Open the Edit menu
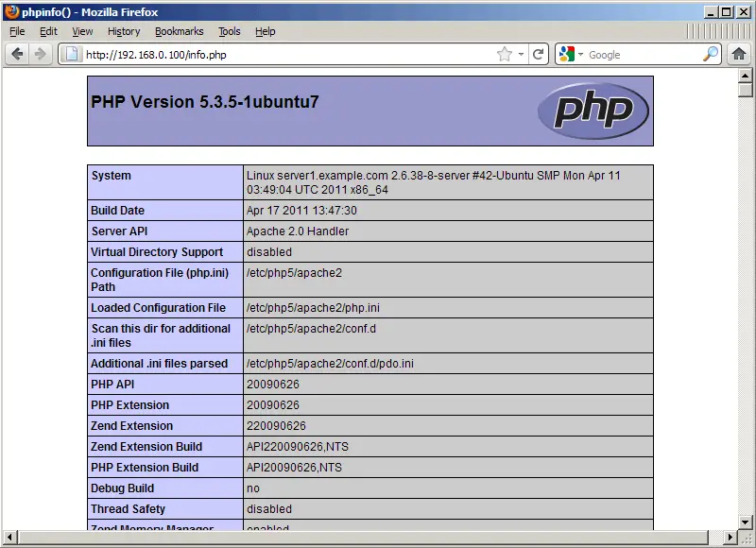 (48, 31)
